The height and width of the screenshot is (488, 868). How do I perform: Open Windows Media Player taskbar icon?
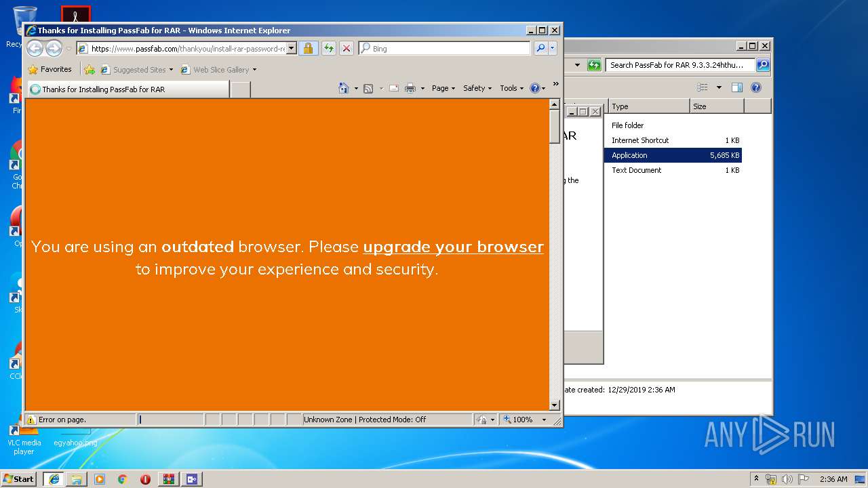coord(100,479)
